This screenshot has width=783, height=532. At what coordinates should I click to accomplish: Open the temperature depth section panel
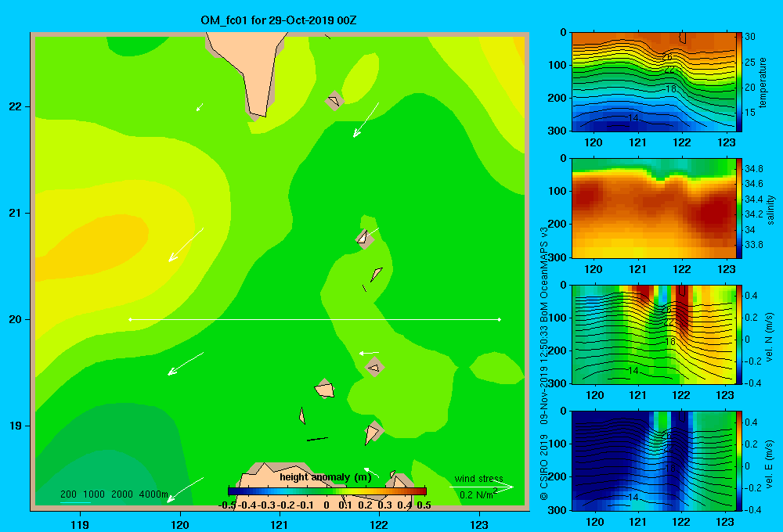click(x=653, y=82)
